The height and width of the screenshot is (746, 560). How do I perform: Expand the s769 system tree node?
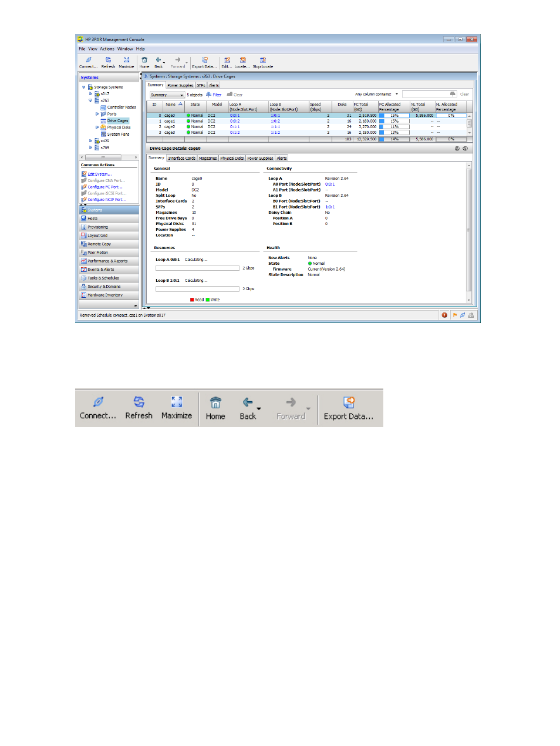click(90, 148)
